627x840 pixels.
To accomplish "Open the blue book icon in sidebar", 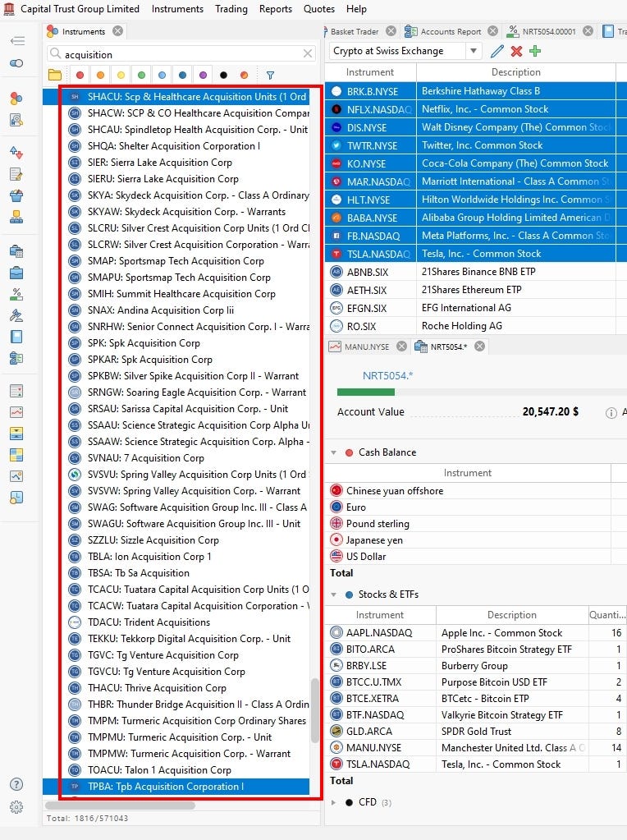I will coord(16,337).
